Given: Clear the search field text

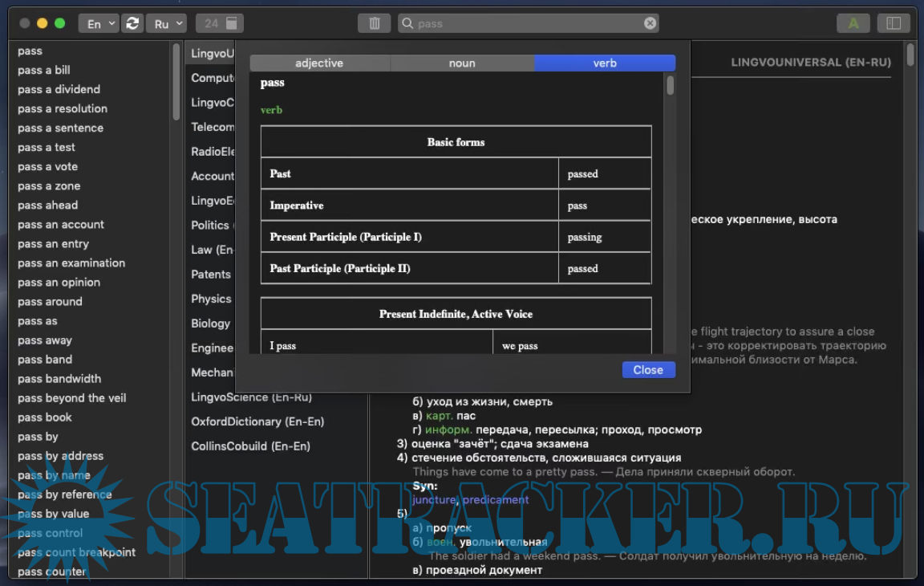Looking at the screenshot, I should click(x=650, y=23).
